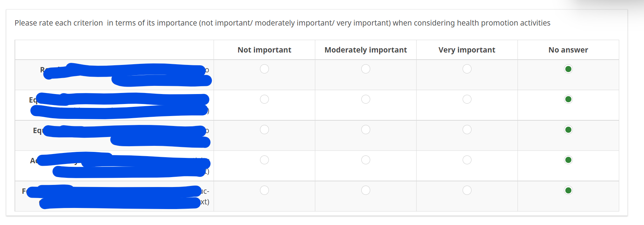The height and width of the screenshot is (225, 644).
Task: Select 'Not important' for the second criterion row
Action: click(x=264, y=99)
